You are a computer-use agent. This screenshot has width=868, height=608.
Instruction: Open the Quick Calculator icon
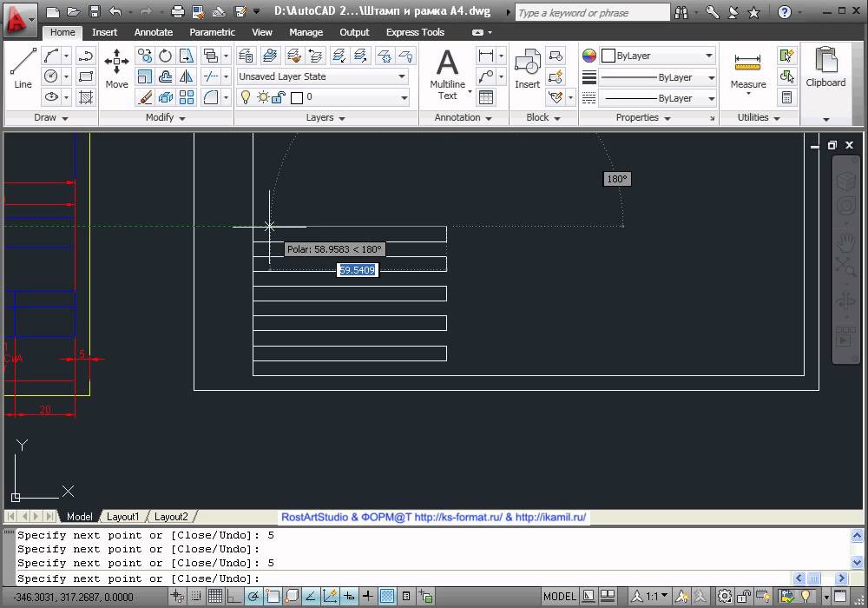786,97
